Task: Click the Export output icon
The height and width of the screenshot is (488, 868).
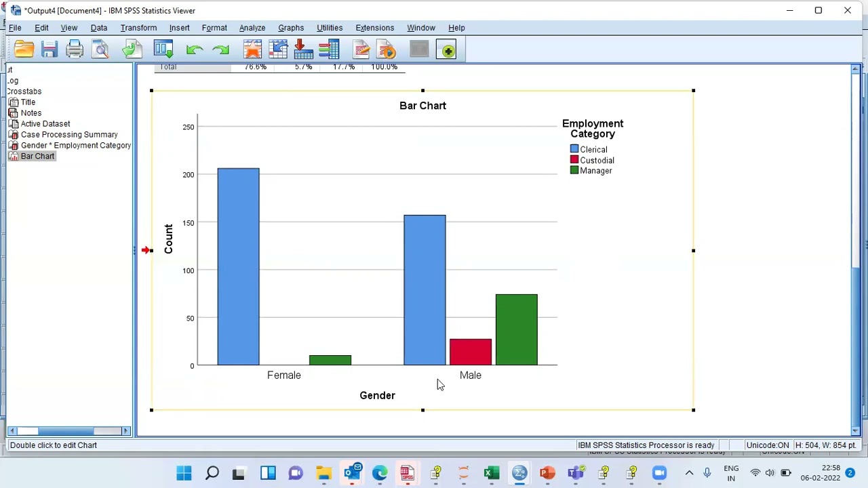Action: 132,49
